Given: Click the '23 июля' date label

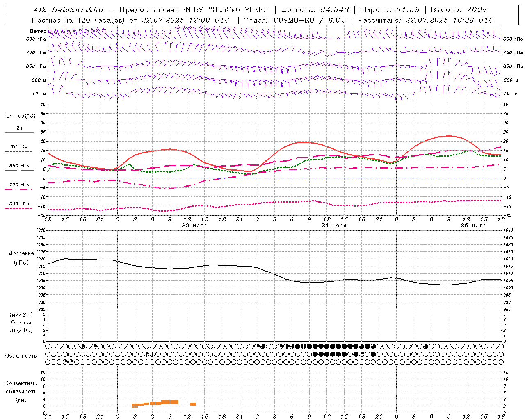Looking at the screenshot, I should point(194,225).
